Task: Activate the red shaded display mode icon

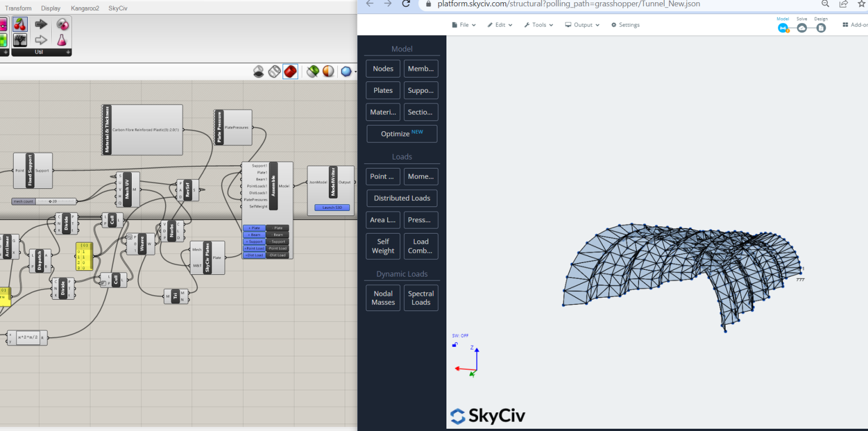Action: click(x=290, y=71)
